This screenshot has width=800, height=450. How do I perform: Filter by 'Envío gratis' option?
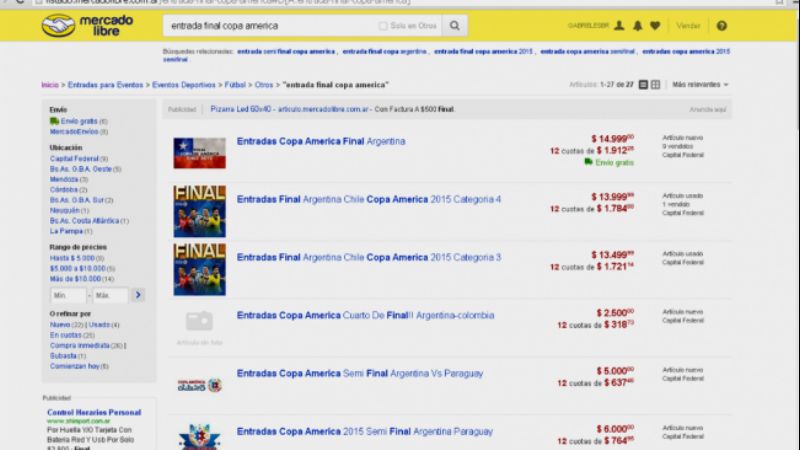[x=79, y=121]
